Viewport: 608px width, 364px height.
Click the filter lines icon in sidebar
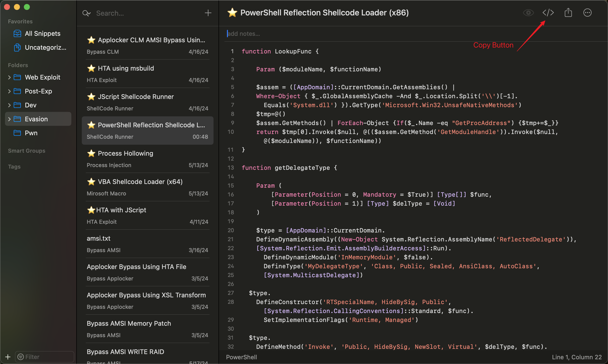coord(21,357)
